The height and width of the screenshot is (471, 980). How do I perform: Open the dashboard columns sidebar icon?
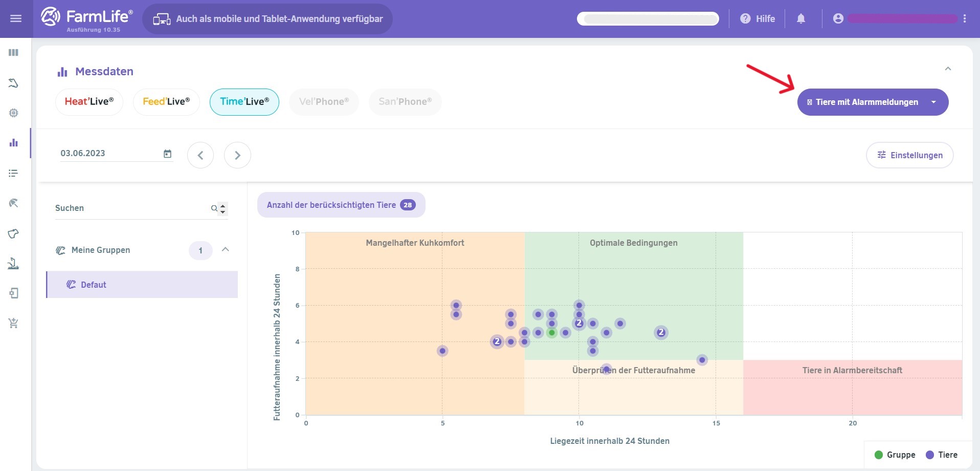[14, 53]
